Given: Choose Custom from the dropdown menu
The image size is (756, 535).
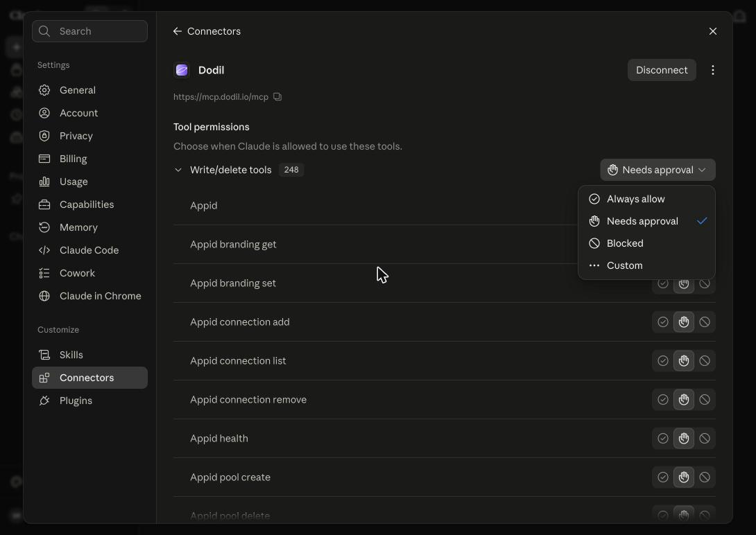Looking at the screenshot, I should click(x=646, y=265).
